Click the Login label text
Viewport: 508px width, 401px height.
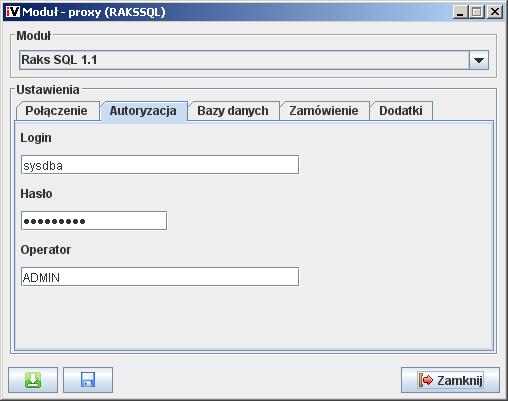(36, 138)
